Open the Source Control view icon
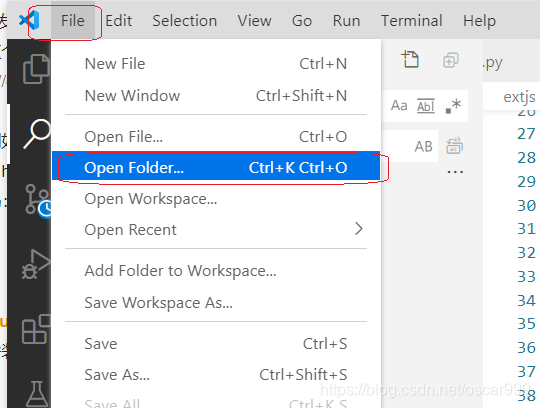The height and width of the screenshot is (408, 540). [38, 201]
